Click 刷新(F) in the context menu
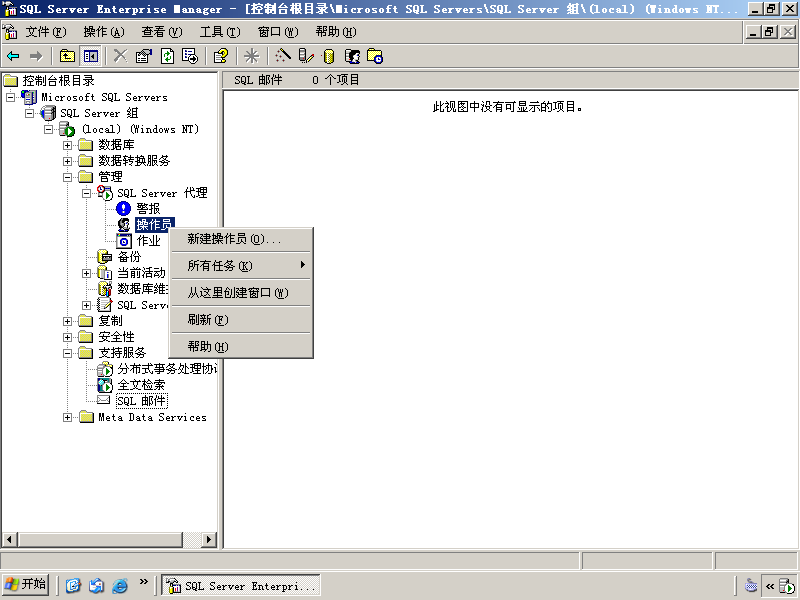Image resolution: width=800 pixels, height=600 pixels. tap(241, 320)
